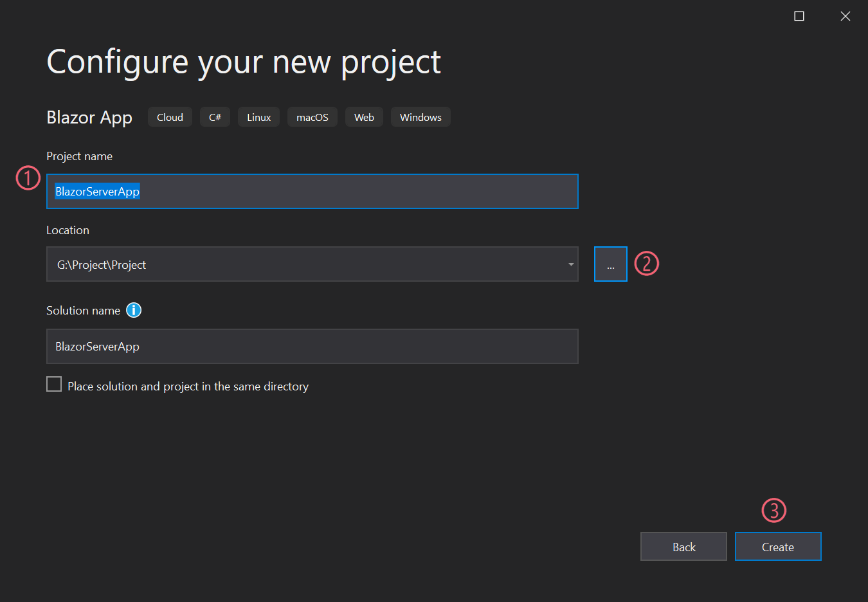This screenshot has width=868, height=602.
Task: Click the Solution name info icon
Action: click(x=134, y=310)
